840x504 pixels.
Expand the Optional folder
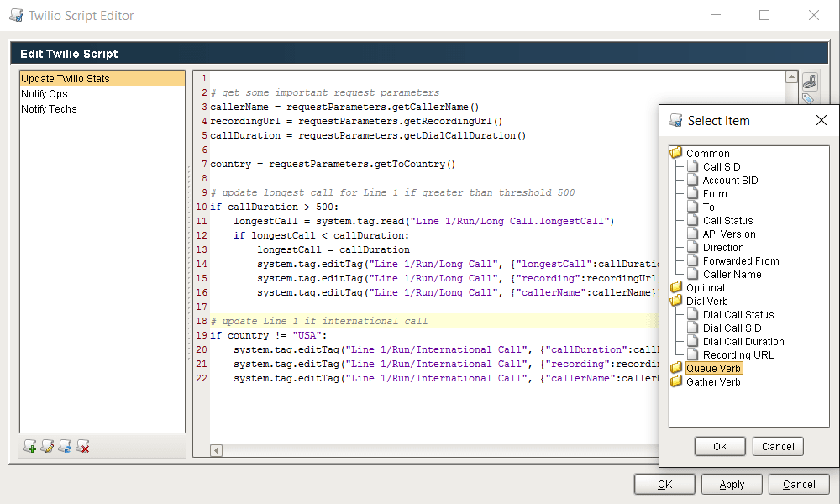(676, 287)
